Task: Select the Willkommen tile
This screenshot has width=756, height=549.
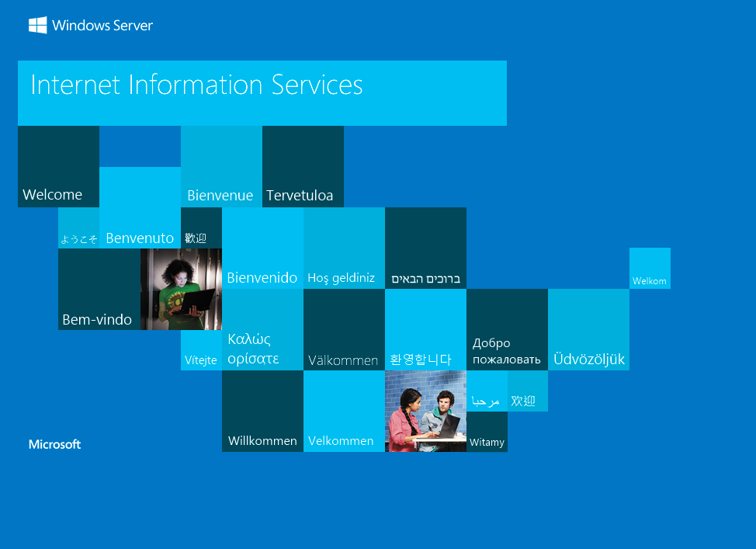Action: [x=262, y=412]
